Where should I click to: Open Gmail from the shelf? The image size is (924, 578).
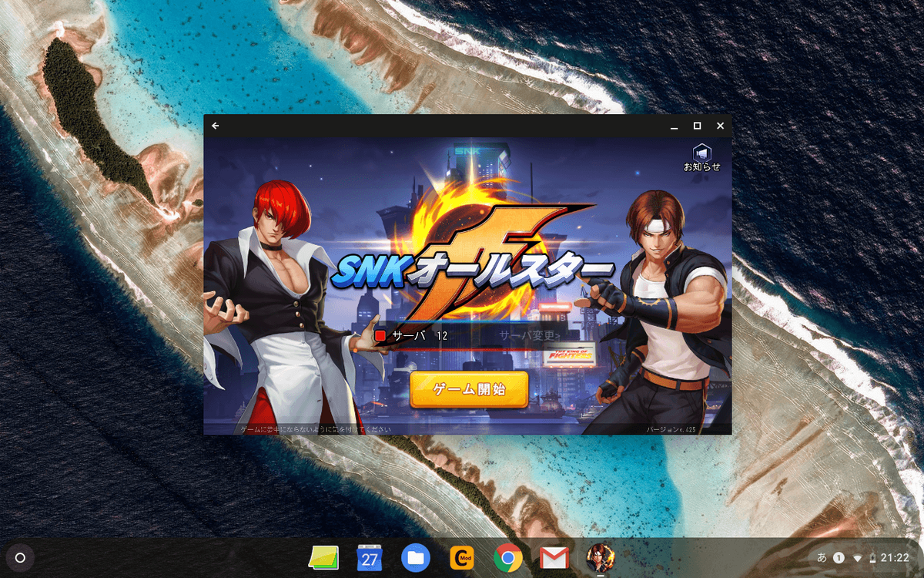[x=554, y=558]
